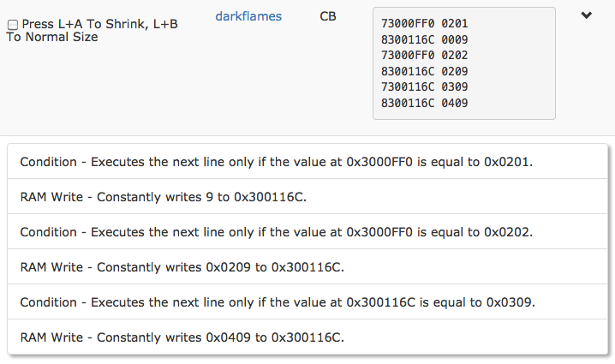
Task: Click code line 8300116C 0009
Action: 424,39
